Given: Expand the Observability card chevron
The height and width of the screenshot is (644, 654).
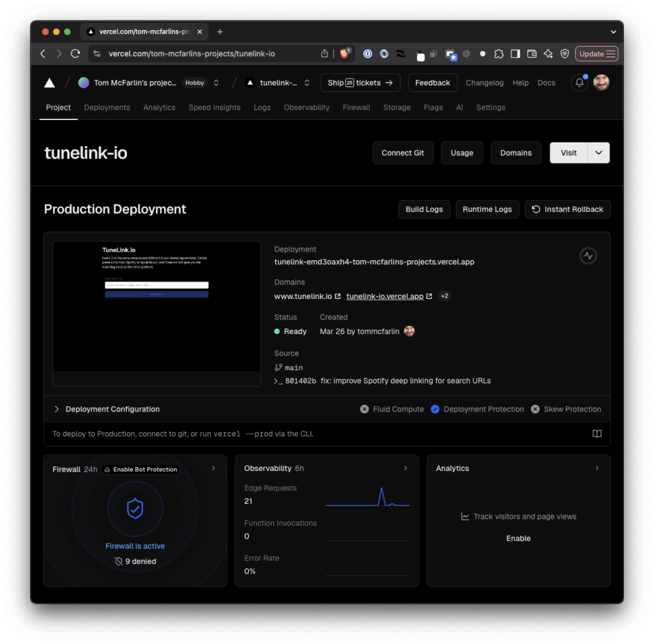Looking at the screenshot, I should coord(406,468).
